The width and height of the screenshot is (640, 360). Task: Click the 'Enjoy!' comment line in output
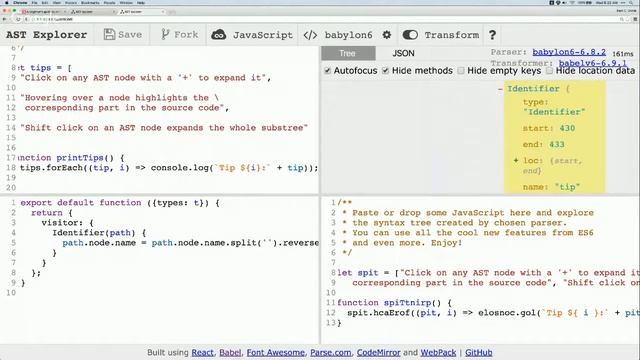pyautogui.click(x=407, y=242)
